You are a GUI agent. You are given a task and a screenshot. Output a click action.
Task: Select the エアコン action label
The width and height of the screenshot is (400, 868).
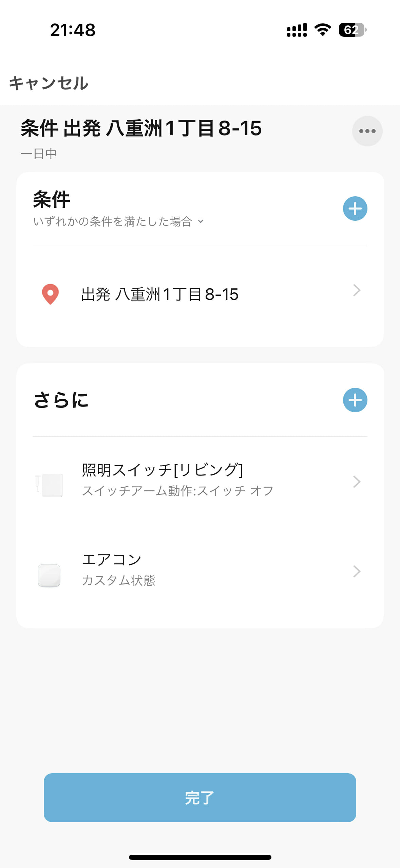(x=112, y=560)
